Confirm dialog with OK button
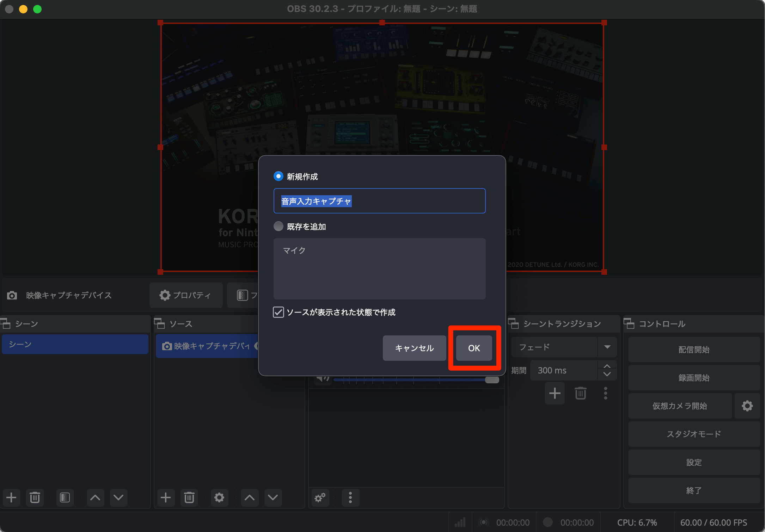 click(x=474, y=348)
